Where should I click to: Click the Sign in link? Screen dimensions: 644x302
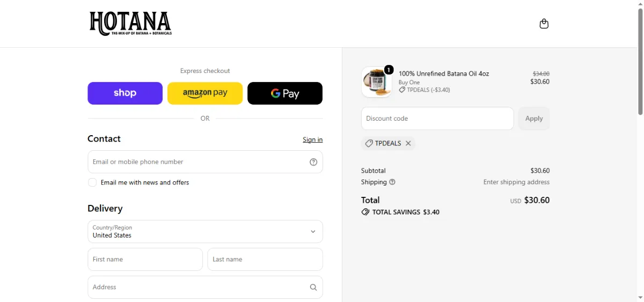click(313, 139)
